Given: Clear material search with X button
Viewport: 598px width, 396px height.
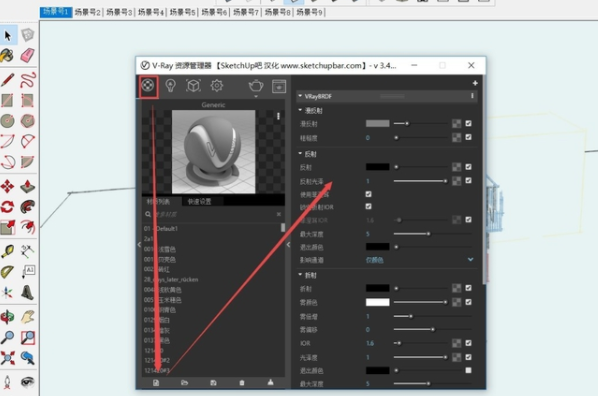Looking at the screenshot, I should (x=279, y=214).
